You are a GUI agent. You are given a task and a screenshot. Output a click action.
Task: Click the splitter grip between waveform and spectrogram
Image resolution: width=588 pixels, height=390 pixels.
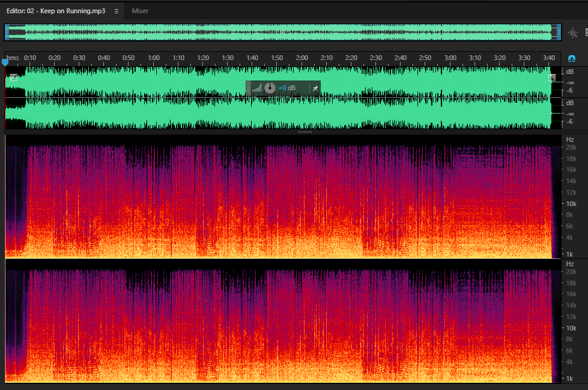click(305, 132)
